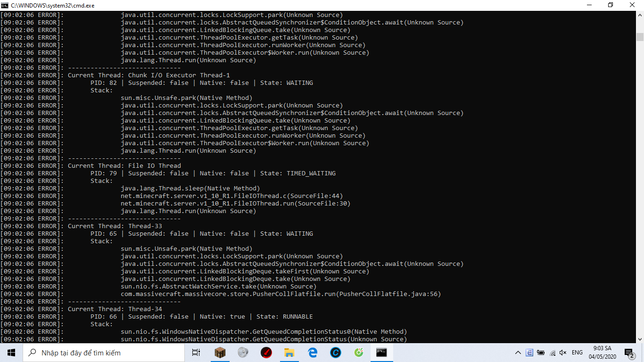
Task: Click the search box 'Nhập tại đây để tìm kiếm'
Action: [x=104, y=353]
